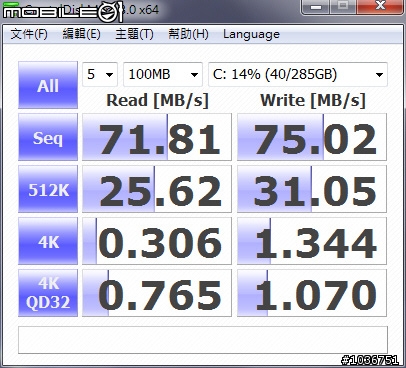Close the CrystalDiskMark window

pos(380,6)
